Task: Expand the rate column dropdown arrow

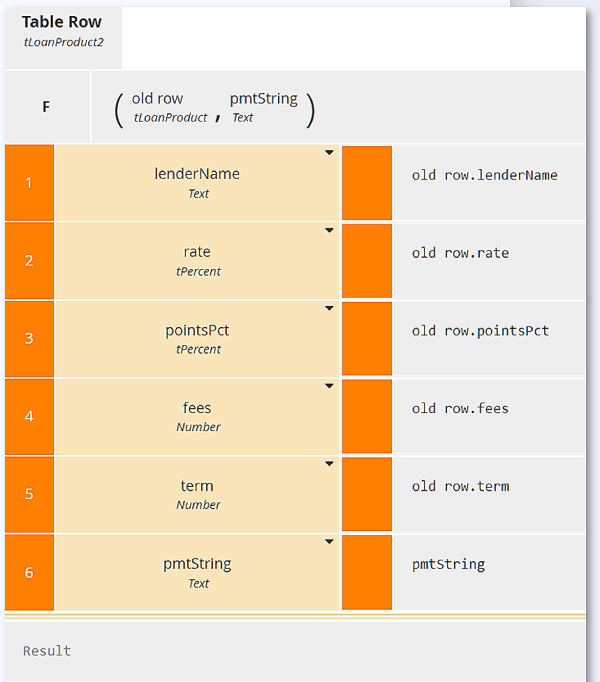Action: click(x=329, y=231)
